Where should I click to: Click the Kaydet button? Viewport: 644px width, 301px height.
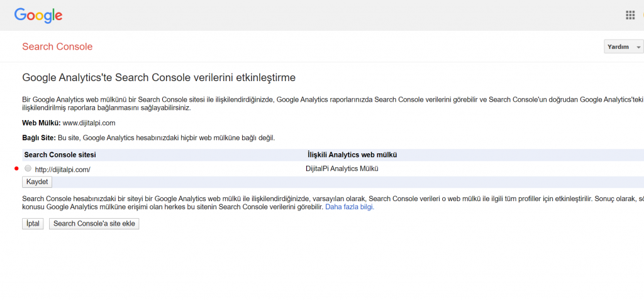[37, 182]
